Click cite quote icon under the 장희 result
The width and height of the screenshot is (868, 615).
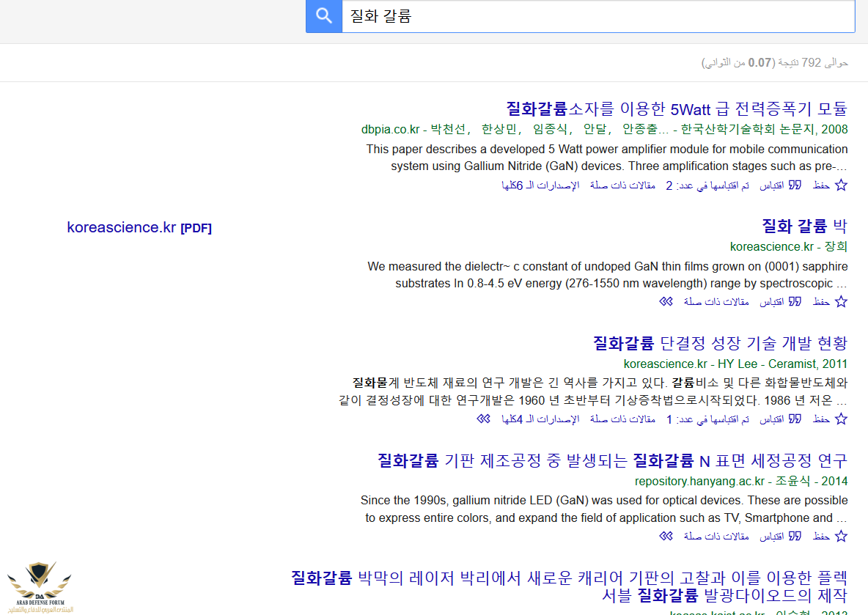point(795,302)
